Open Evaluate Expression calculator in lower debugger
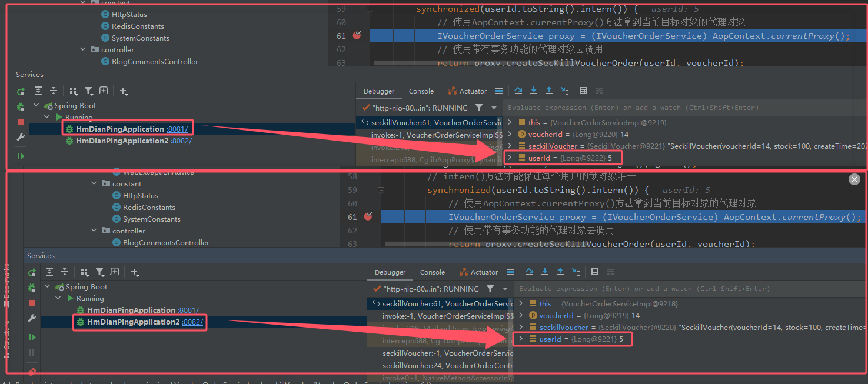This screenshot has width=868, height=384. coord(595,272)
